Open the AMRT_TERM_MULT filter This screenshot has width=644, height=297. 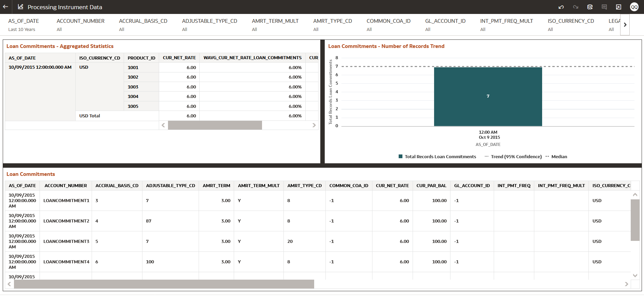[x=275, y=25]
